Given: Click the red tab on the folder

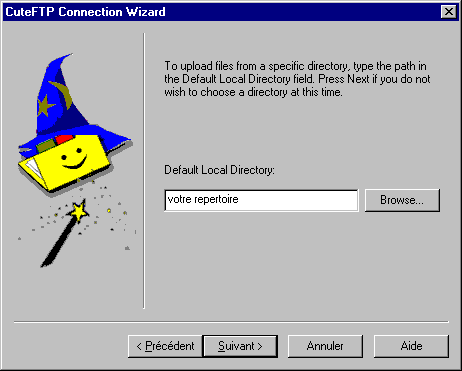Looking at the screenshot, I should point(64,139).
